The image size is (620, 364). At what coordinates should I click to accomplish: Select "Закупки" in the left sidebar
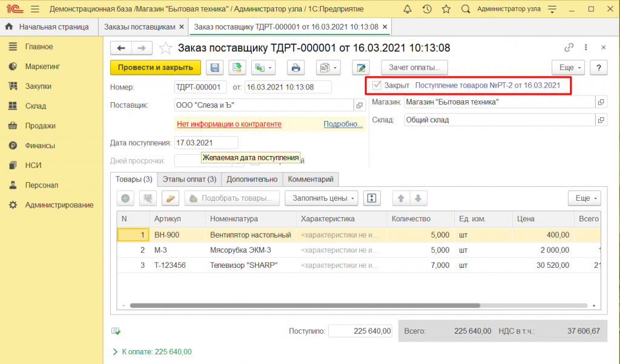tap(38, 86)
